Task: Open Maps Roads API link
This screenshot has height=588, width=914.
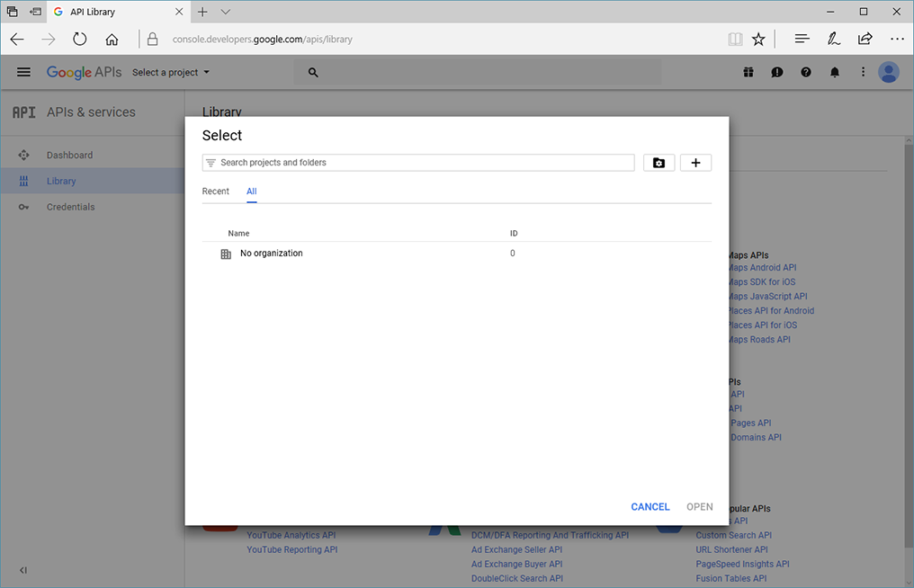Action: [x=760, y=339]
